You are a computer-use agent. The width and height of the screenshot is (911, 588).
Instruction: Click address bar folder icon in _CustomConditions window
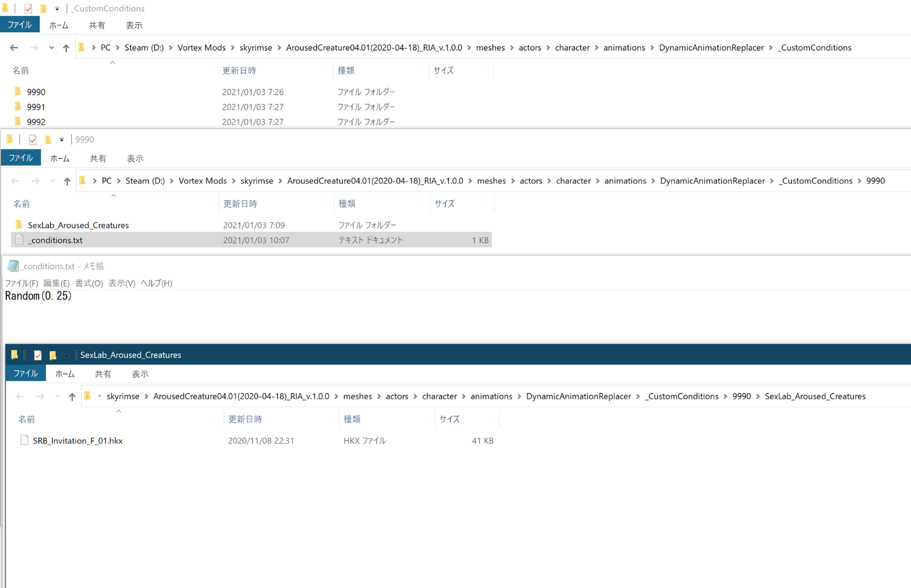coord(82,47)
